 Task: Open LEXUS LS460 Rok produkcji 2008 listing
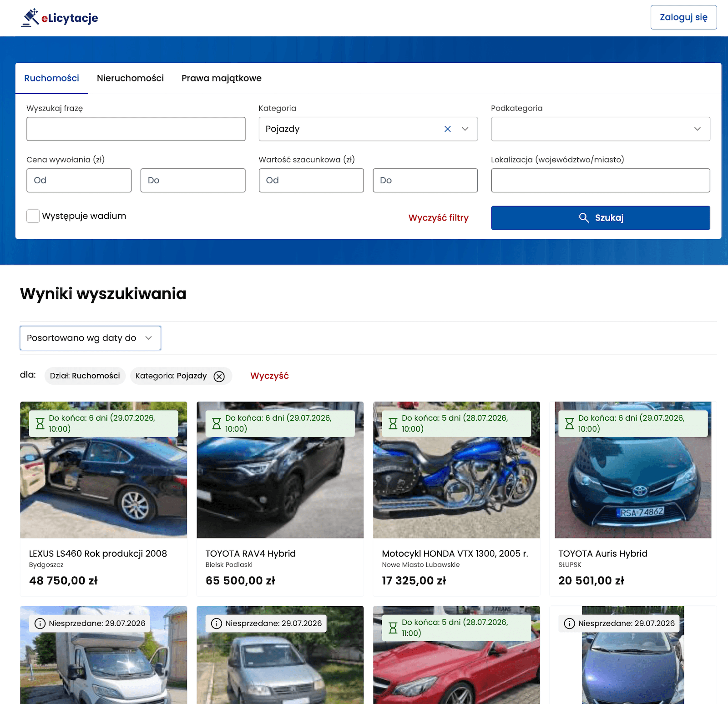[x=98, y=553]
